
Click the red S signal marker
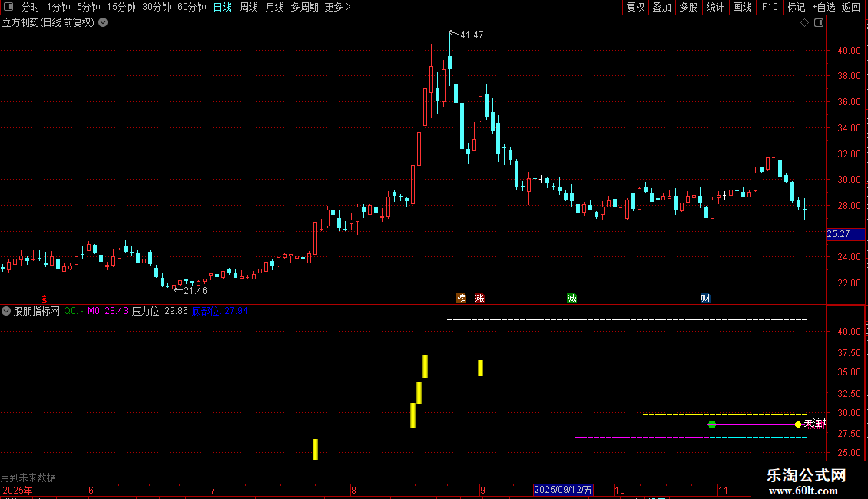click(x=45, y=299)
